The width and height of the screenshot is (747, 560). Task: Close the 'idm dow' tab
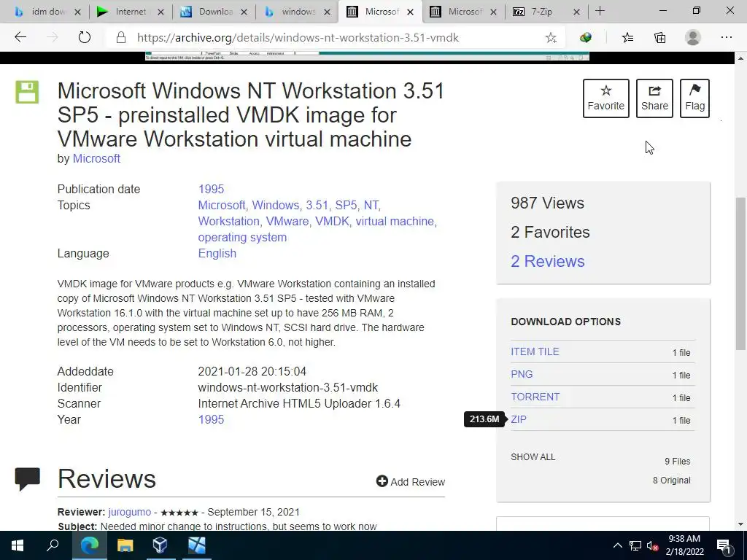click(77, 12)
